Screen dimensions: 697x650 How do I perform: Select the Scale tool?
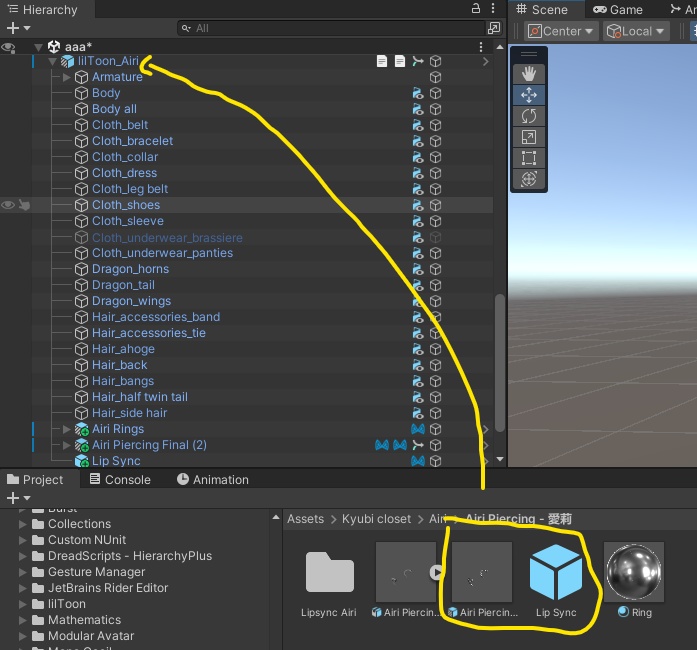tap(529, 137)
